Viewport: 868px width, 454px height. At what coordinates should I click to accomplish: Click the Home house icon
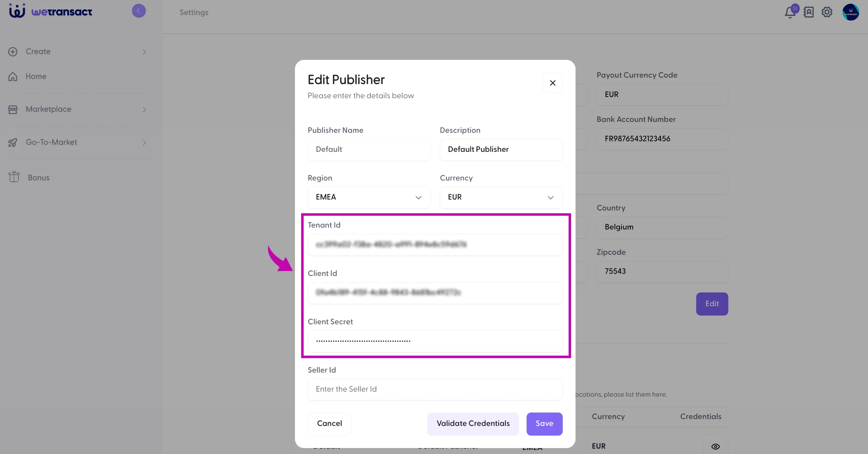point(13,76)
